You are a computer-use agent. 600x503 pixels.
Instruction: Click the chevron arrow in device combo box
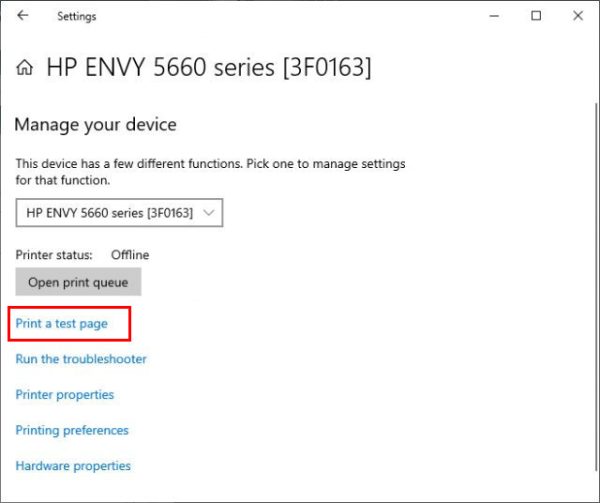(x=208, y=213)
